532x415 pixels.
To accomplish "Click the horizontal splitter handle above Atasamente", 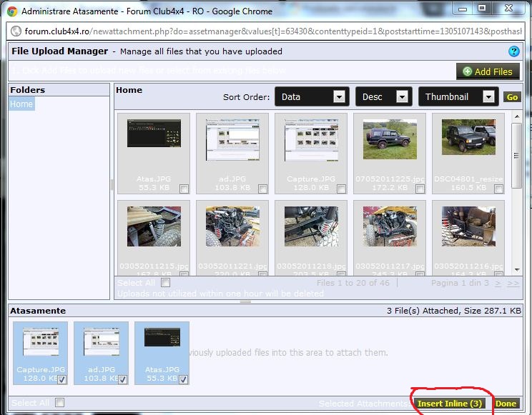I will pos(246,301).
